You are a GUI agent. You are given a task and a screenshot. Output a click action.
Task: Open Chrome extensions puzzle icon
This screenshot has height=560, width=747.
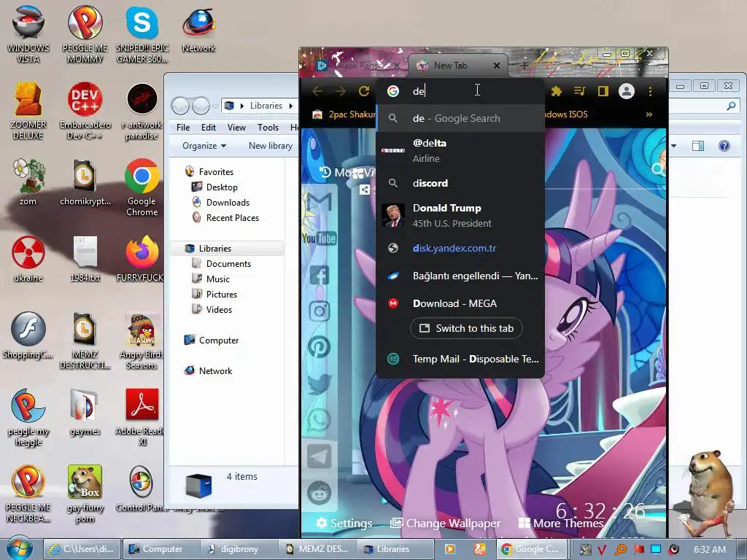click(556, 91)
